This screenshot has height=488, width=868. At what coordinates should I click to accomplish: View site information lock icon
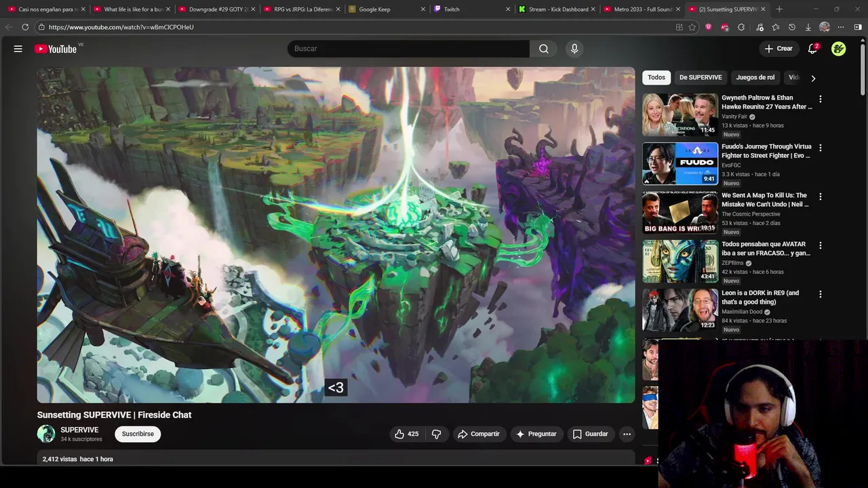41,27
